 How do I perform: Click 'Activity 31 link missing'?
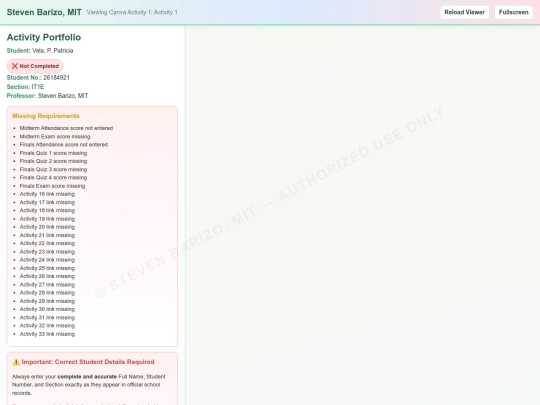[47, 318]
